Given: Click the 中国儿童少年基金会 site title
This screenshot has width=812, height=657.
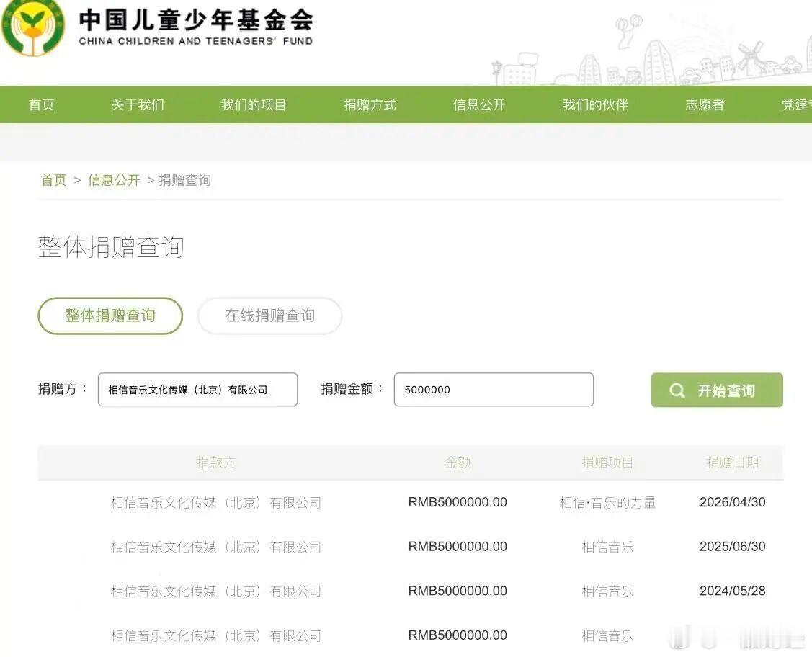Looking at the screenshot, I should [x=196, y=20].
